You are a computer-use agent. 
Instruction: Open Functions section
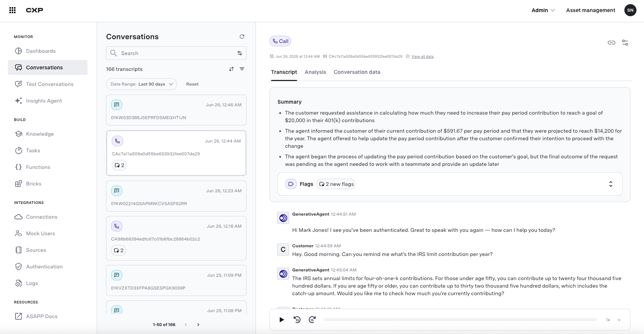(48, 167)
